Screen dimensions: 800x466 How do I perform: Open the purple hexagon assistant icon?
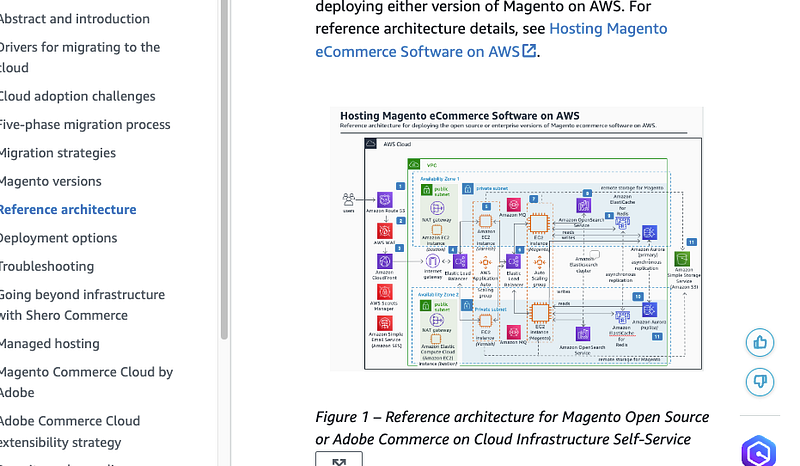click(759, 451)
